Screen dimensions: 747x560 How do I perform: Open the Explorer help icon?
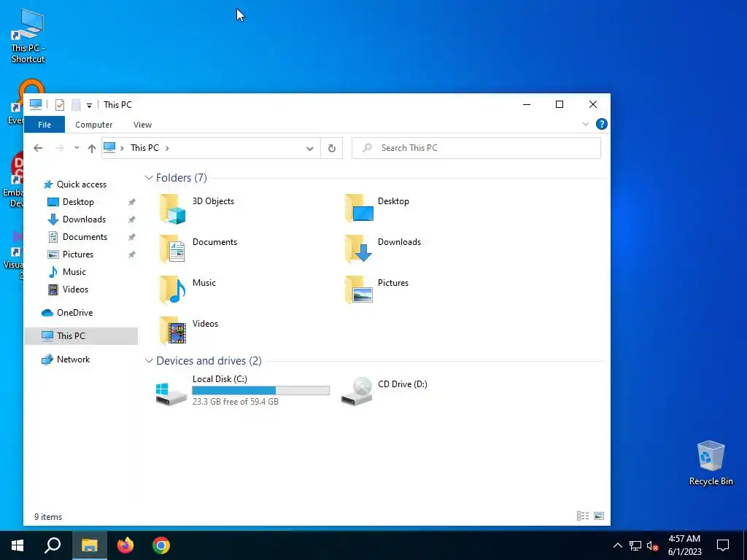[x=601, y=124]
